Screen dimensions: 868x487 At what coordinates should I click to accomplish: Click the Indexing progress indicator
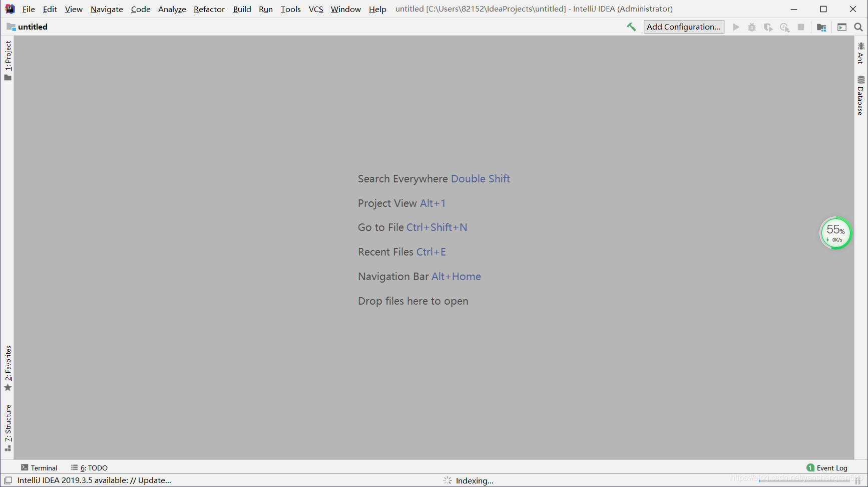(469, 480)
